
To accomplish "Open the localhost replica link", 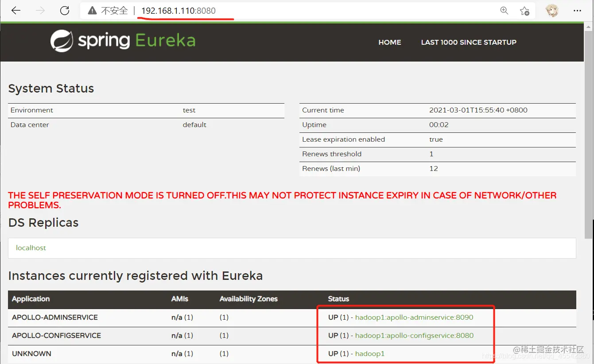I will (31, 248).
